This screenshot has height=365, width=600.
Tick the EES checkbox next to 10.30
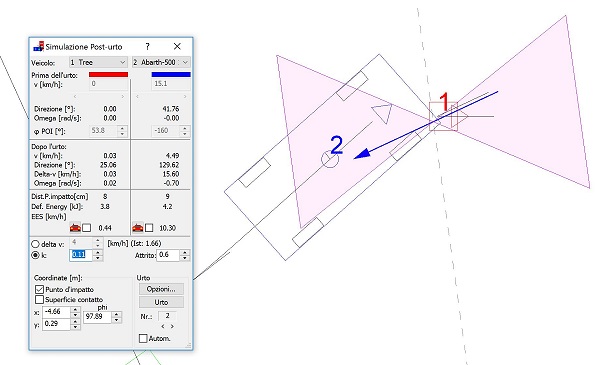click(x=149, y=228)
